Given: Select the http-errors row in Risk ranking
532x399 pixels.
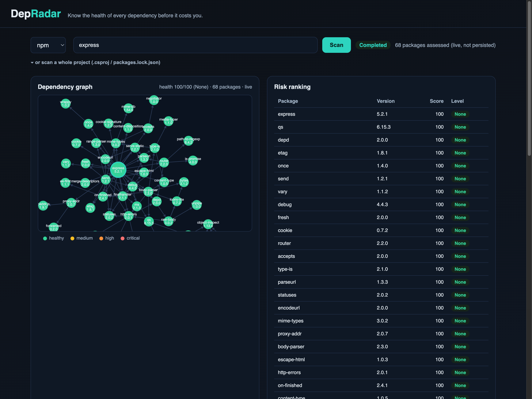Looking at the screenshot, I should point(381,372).
